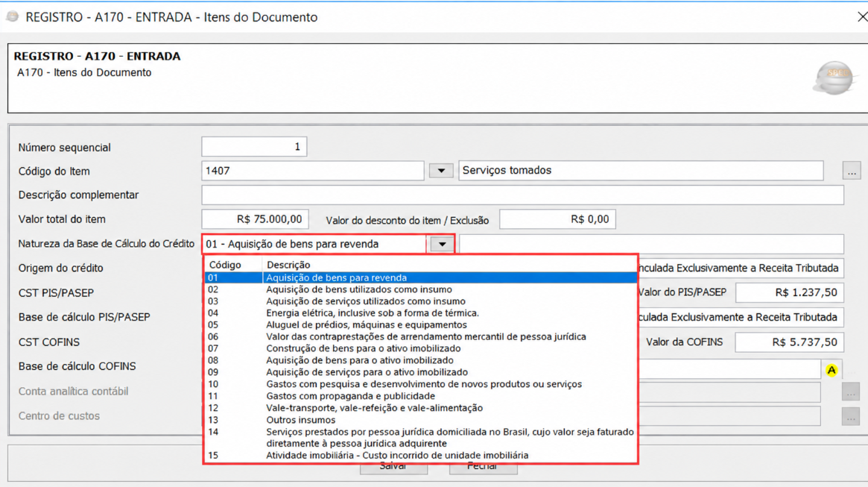Select option 01 Aquisição de bens para revenda
The width and height of the screenshot is (868, 487).
421,277
